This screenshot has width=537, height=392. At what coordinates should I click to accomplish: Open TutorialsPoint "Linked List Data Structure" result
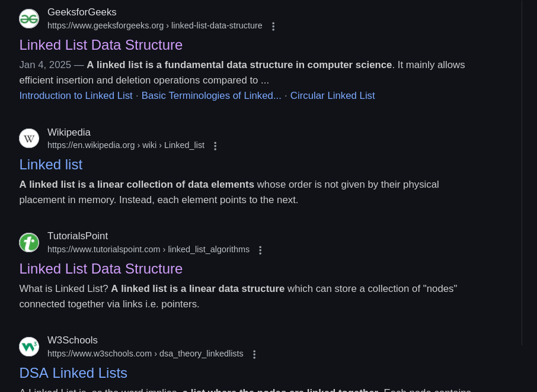101,269
